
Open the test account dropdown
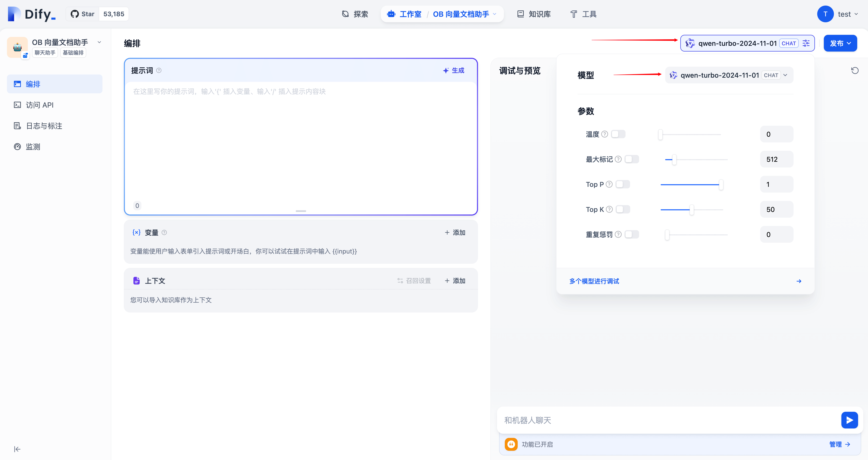[x=847, y=14]
